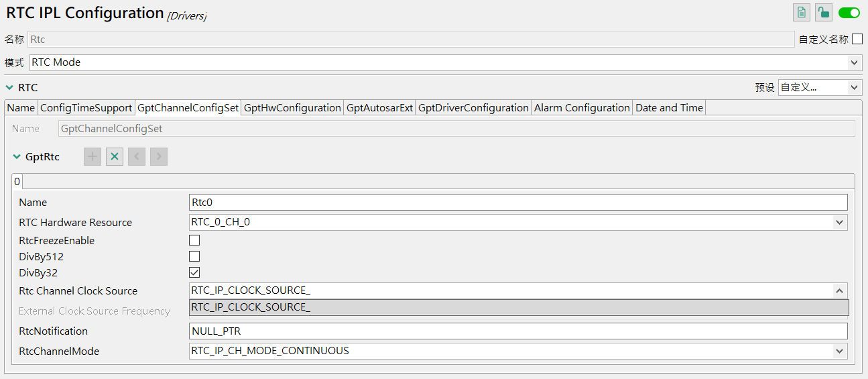Select RTC_IP_CLOCK_SOURCE_ option in open list
Image resolution: width=868 pixels, height=379 pixels.
tap(519, 307)
